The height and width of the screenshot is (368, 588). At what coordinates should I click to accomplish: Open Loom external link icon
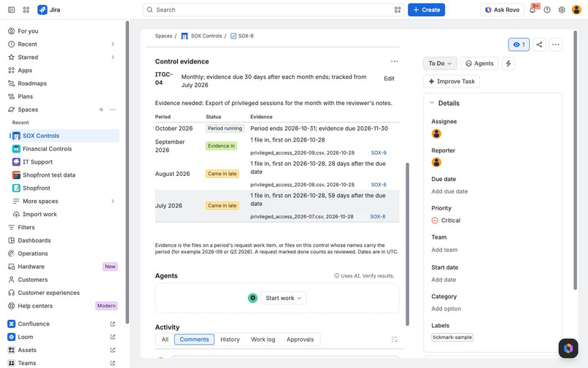coord(112,337)
